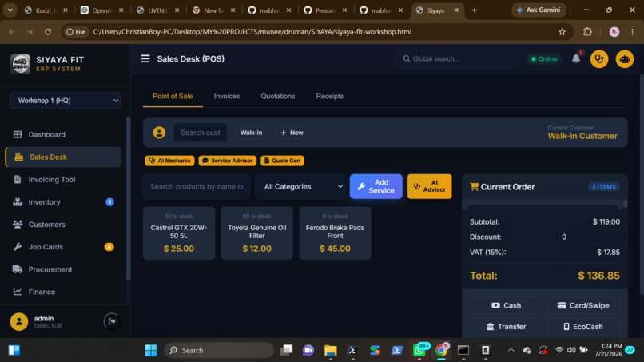The image size is (644, 362).
Task: Click the Current Order cart icon
Action: pos(475,186)
